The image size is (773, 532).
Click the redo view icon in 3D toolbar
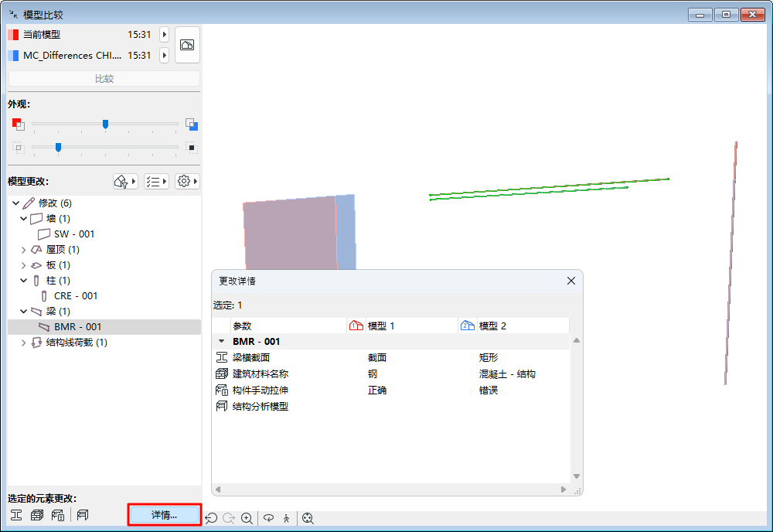pos(229,518)
